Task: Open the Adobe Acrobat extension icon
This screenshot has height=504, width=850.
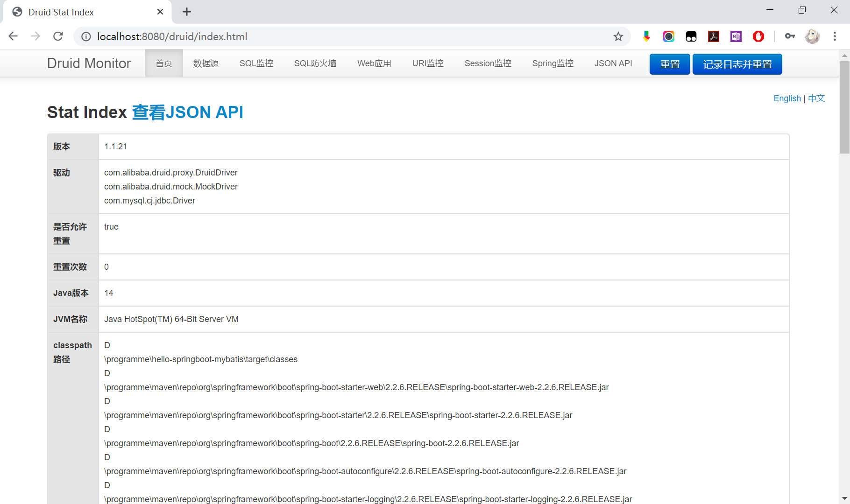Action: [714, 36]
